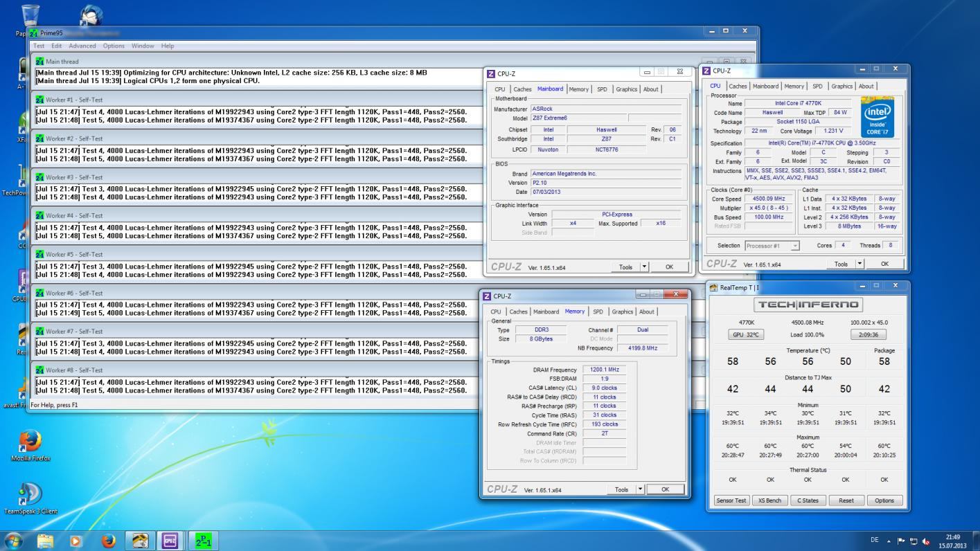Switch to Prime95 taskbar button
The width and height of the screenshot is (980, 551).
pyautogui.click(x=202, y=541)
